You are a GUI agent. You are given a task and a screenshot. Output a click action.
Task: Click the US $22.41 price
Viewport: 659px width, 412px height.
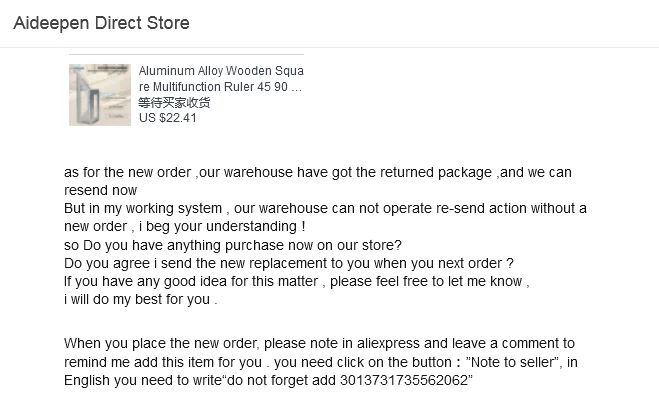click(168, 117)
